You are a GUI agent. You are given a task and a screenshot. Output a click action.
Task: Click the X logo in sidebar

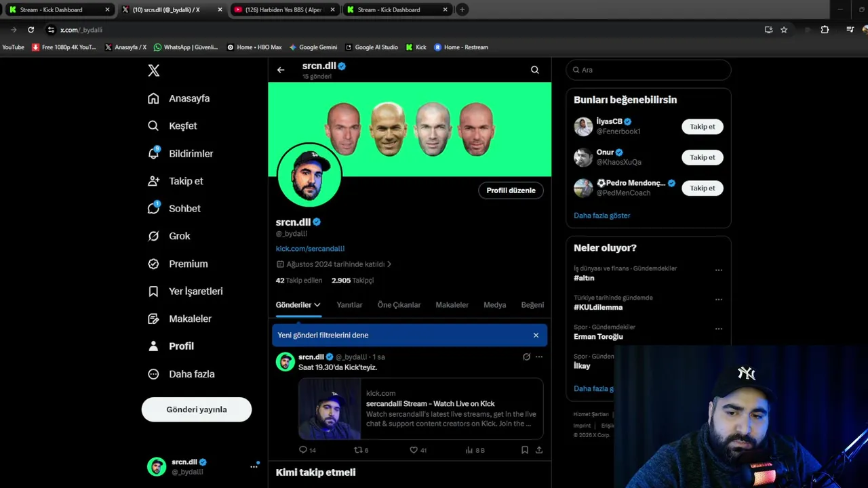(154, 70)
